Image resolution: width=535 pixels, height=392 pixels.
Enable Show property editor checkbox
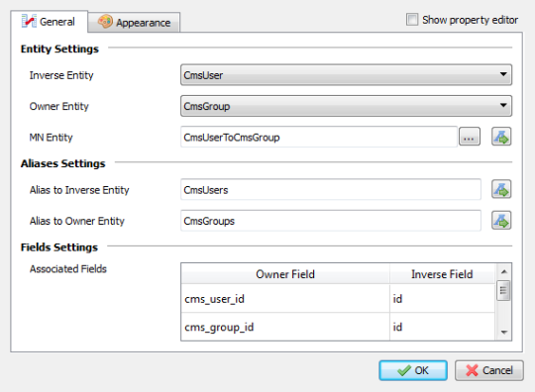click(x=412, y=20)
